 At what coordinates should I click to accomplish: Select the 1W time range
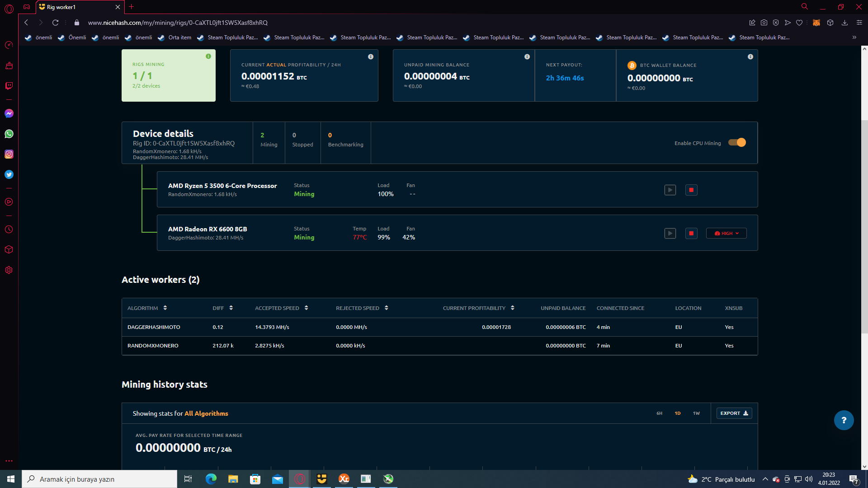tap(696, 413)
